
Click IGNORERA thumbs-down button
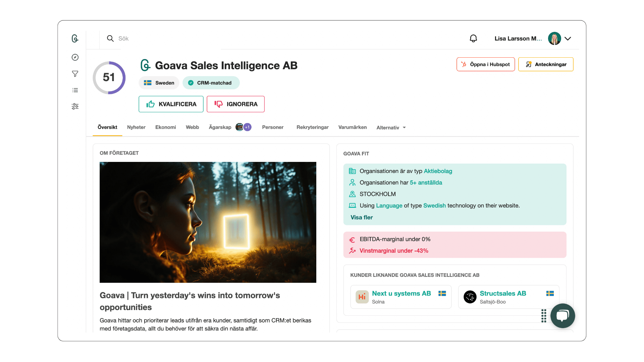(x=235, y=104)
